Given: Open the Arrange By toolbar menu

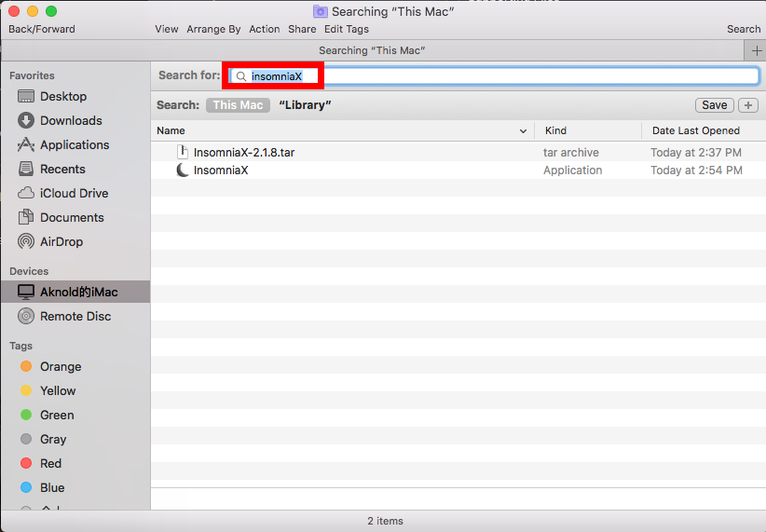Looking at the screenshot, I should [x=213, y=29].
